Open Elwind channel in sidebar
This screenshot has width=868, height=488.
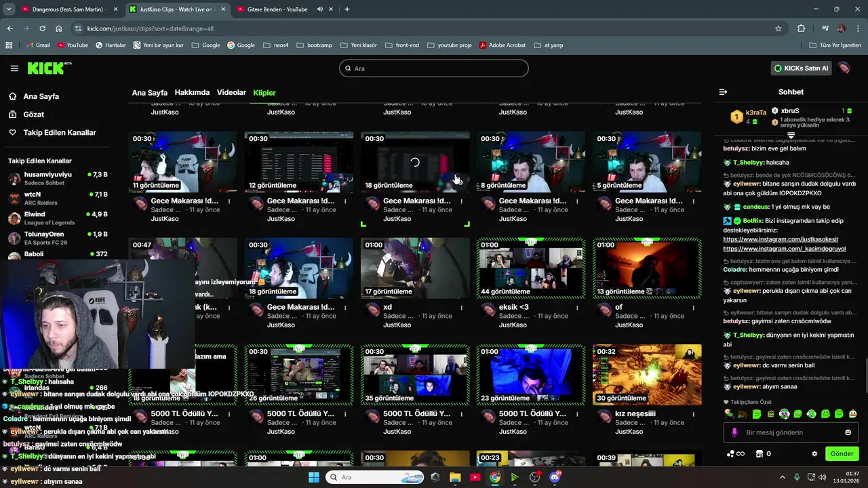[x=58, y=218]
